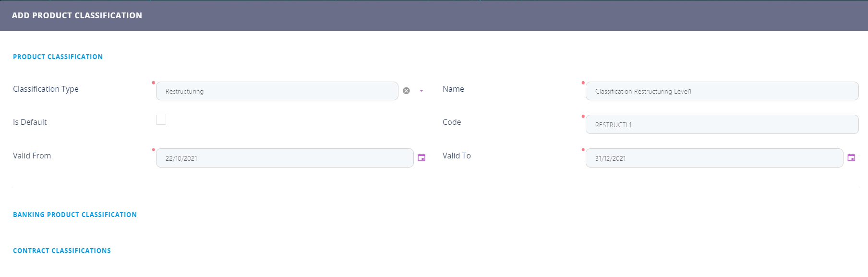Select the Valid From date field

click(x=284, y=158)
